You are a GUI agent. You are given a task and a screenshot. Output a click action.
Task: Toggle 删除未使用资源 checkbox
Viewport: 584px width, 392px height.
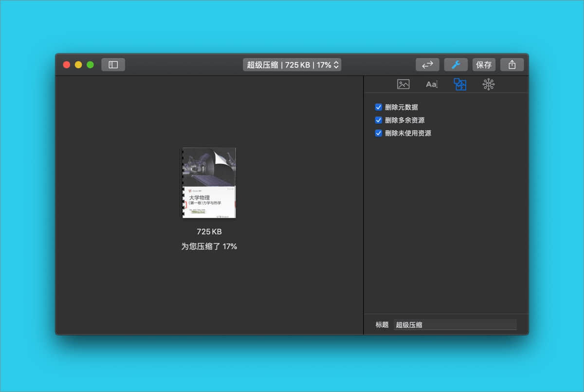378,133
